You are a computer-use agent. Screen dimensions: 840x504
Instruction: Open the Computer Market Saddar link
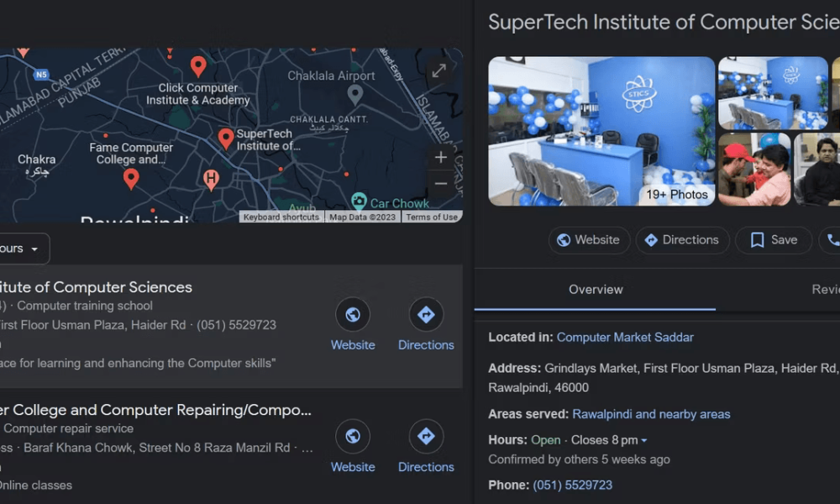(x=625, y=338)
